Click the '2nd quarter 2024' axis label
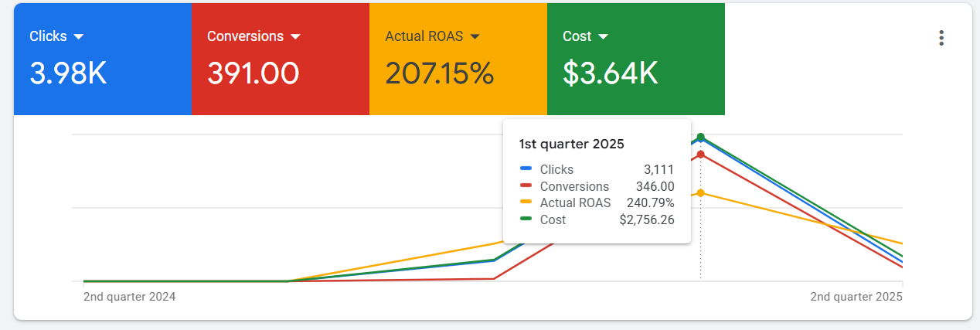The image size is (980, 330). click(x=129, y=297)
